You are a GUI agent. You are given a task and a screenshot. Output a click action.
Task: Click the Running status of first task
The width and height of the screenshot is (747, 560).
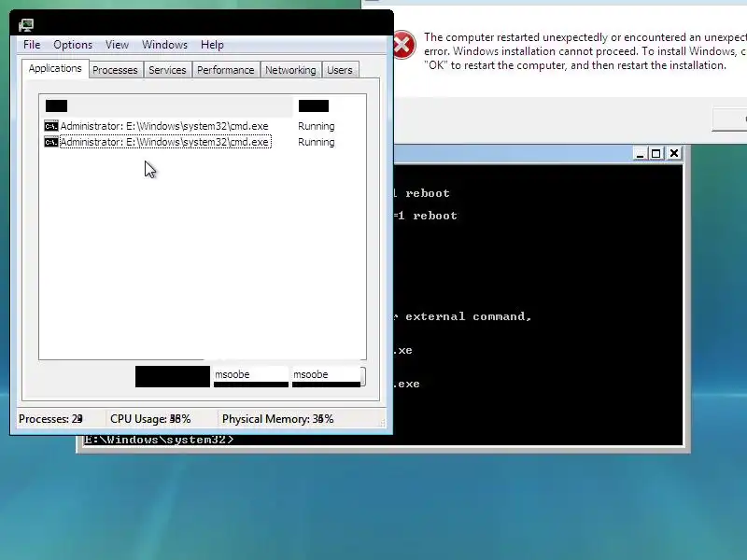[x=317, y=126]
